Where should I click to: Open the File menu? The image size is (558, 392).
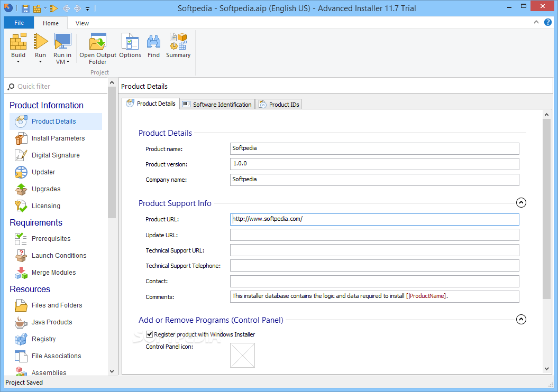click(x=19, y=23)
